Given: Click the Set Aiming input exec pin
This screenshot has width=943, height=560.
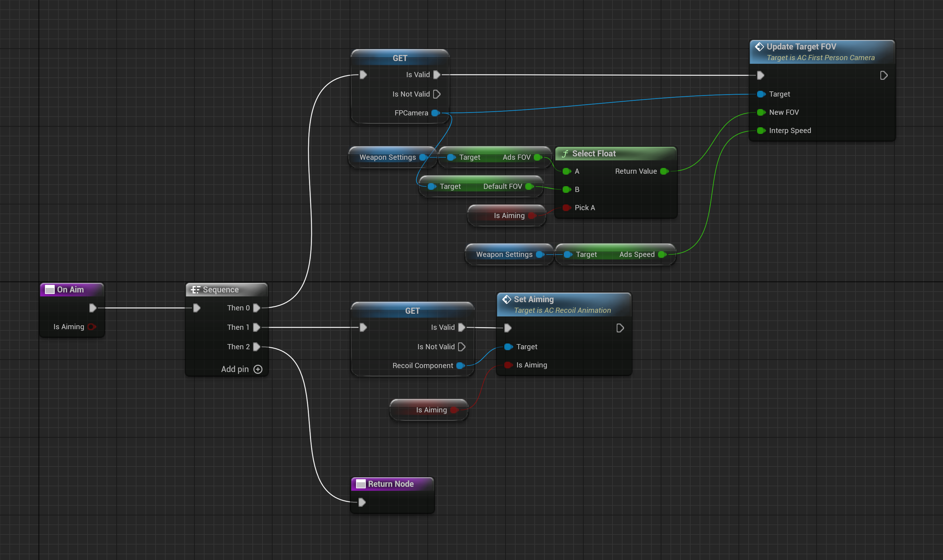Looking at the screenshot, I should tap(508, 328).
